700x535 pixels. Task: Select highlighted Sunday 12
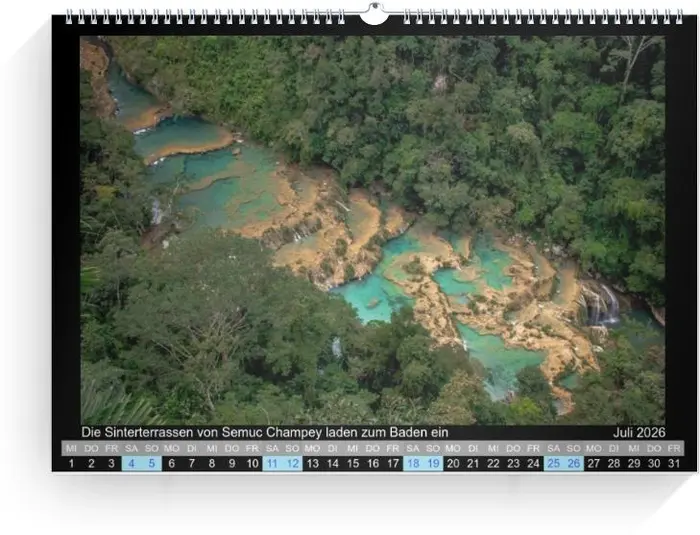pyautogui.click(x=292, y=463)
